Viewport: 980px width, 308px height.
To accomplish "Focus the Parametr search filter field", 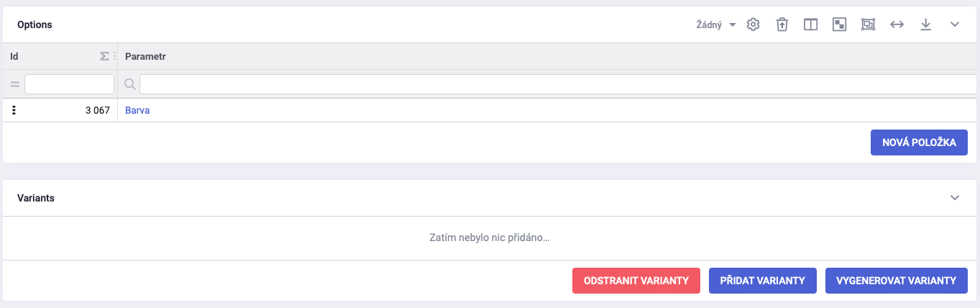I will click(x=559, y=84).
